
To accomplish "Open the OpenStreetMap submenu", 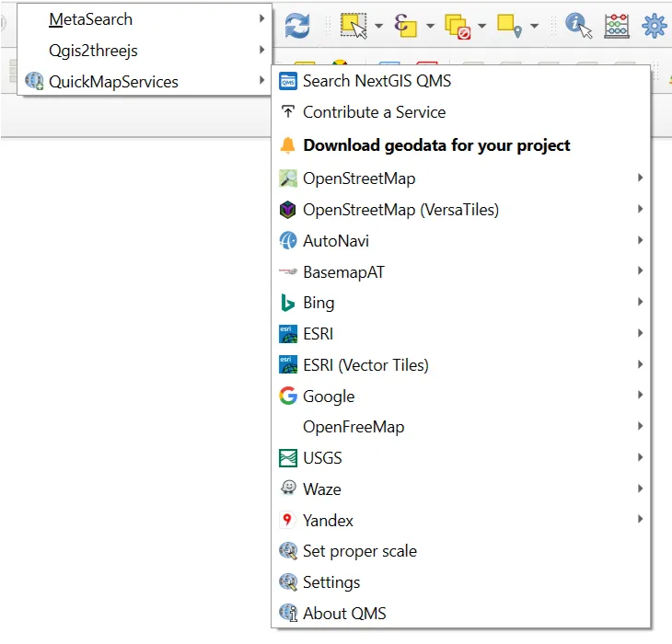I will tap(461, 178).
